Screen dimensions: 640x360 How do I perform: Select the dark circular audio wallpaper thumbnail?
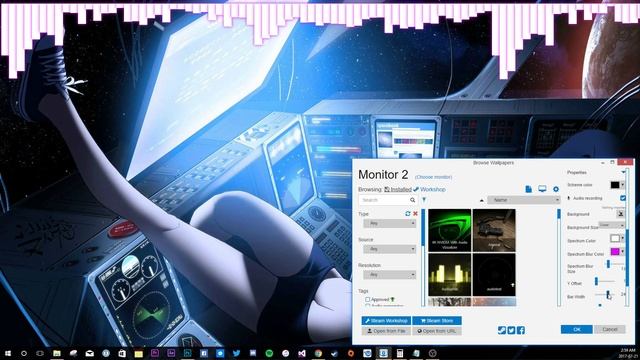point(494,275)
